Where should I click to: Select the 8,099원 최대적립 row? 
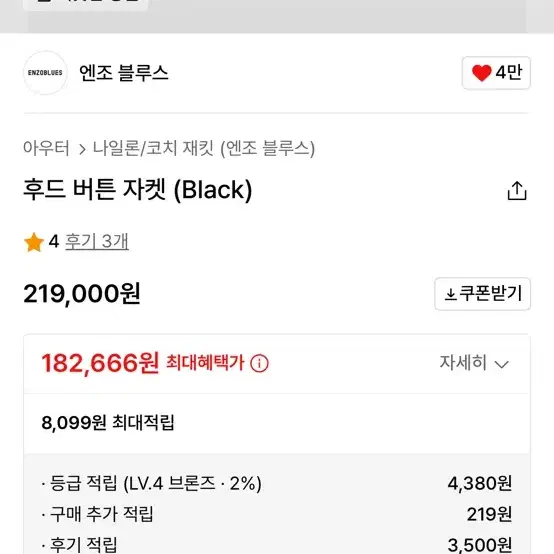point(277,423)
